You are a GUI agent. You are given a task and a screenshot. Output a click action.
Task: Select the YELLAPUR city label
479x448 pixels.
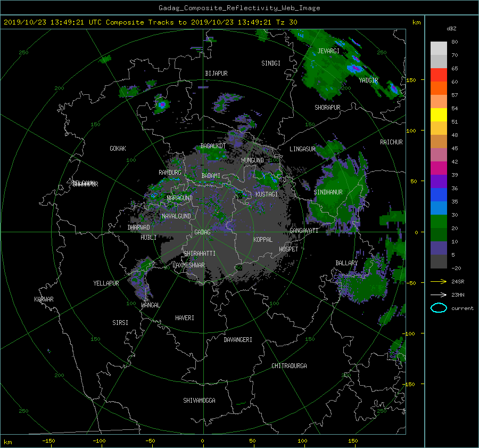click(x=106, y=283)
